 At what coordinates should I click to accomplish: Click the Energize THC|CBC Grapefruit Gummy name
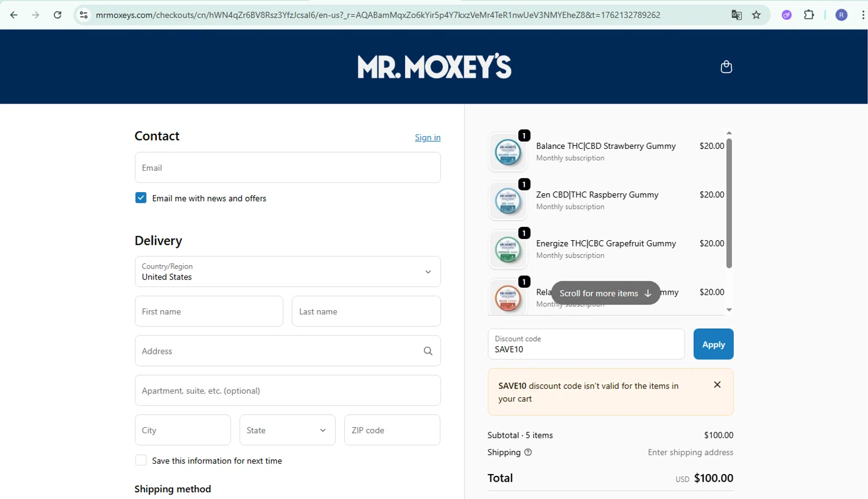tap(606, 243)
